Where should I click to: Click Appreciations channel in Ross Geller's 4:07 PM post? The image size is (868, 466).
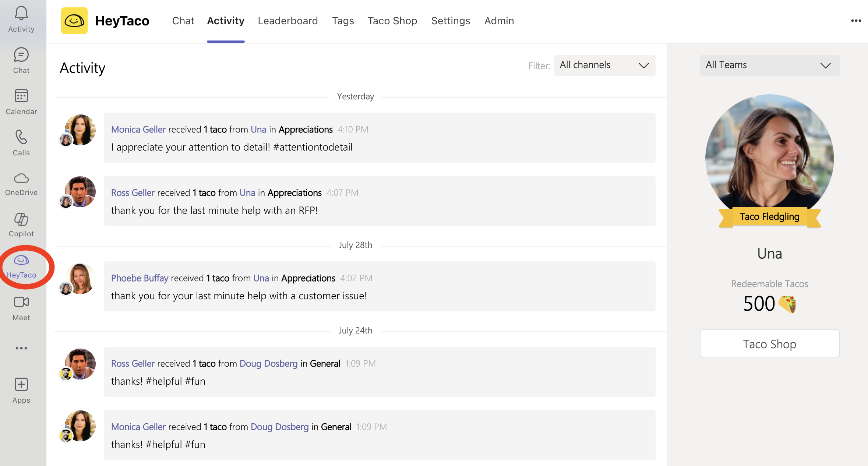[x=294, y=193]
